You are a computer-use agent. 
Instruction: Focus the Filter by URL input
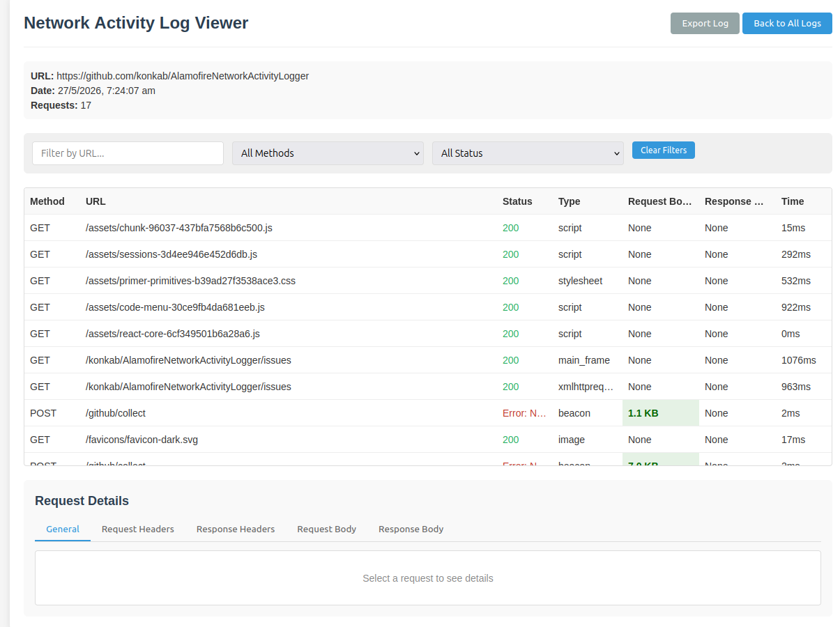[x=128, y=153]
